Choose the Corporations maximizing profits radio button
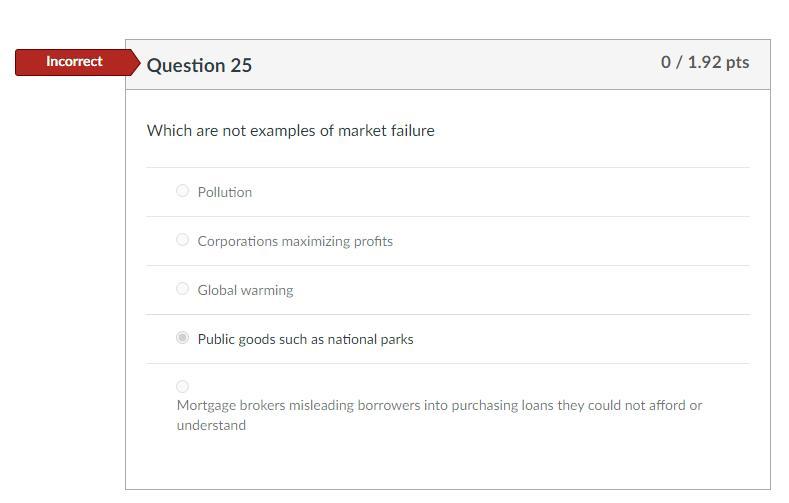 [x=182, y=240]
